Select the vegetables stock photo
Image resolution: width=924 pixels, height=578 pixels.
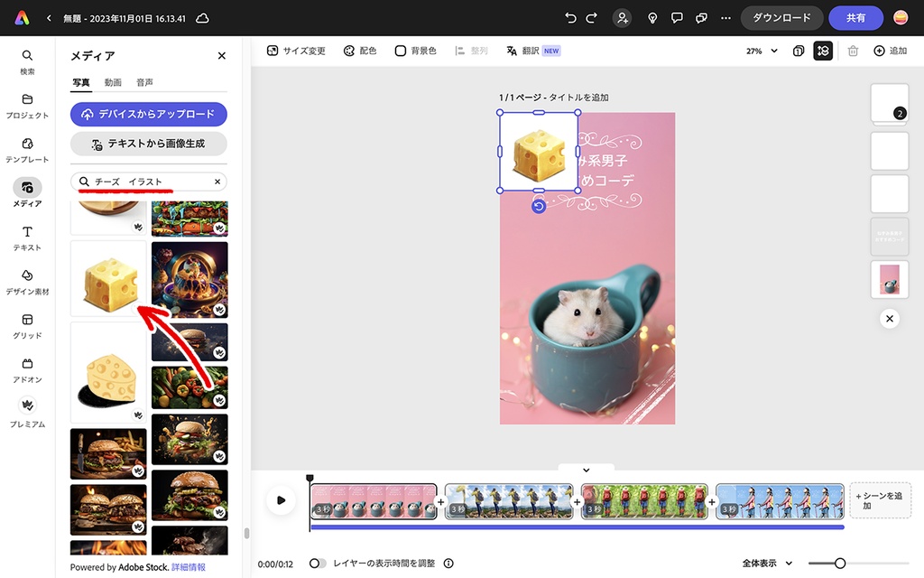pos(189,387)
